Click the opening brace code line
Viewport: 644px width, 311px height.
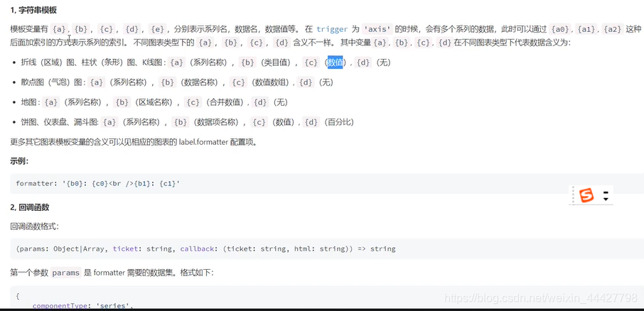point(18,296)
